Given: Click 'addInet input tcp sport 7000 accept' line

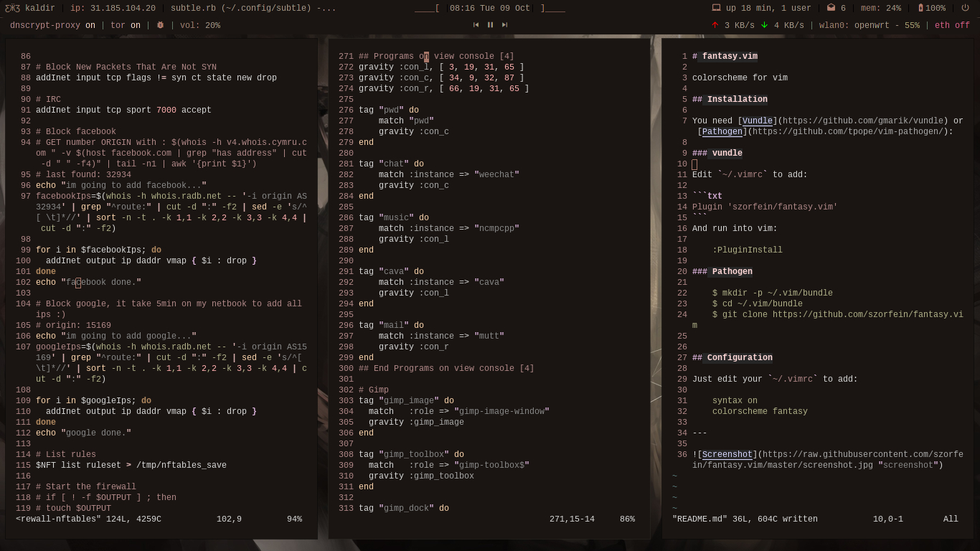Looking at the screenshot, I should 123,110.
